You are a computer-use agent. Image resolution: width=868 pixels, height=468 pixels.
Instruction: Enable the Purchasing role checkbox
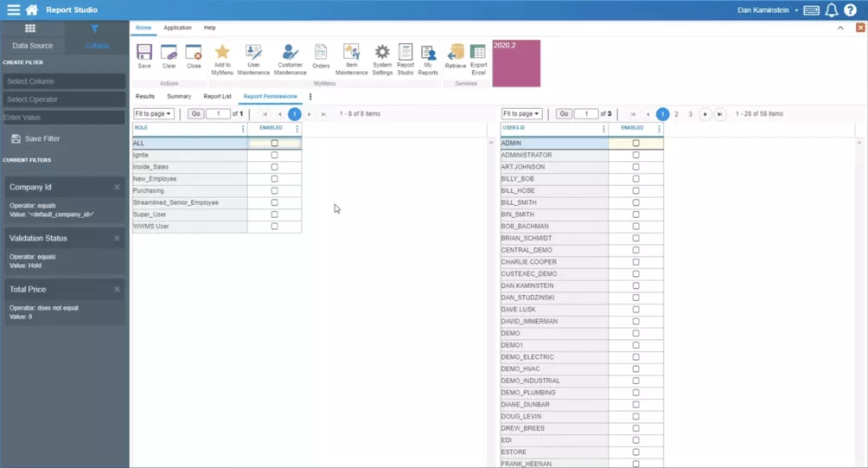275,190
